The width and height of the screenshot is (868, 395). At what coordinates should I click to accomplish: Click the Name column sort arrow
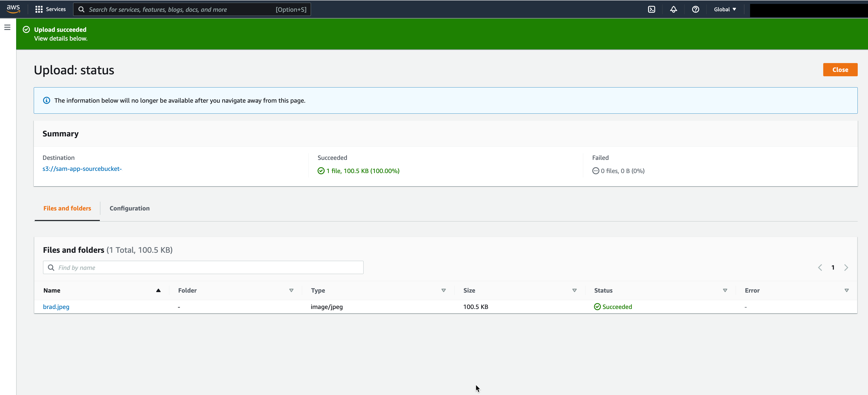158,290
